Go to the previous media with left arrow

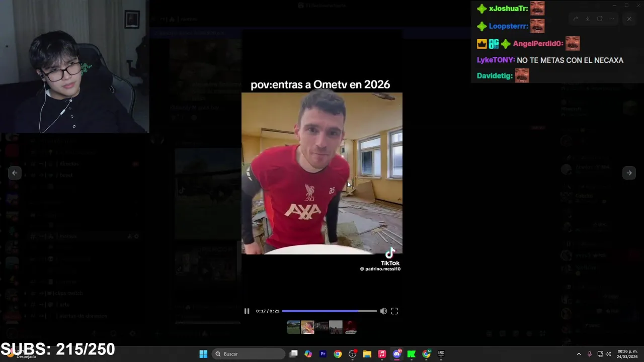[15, 173]
